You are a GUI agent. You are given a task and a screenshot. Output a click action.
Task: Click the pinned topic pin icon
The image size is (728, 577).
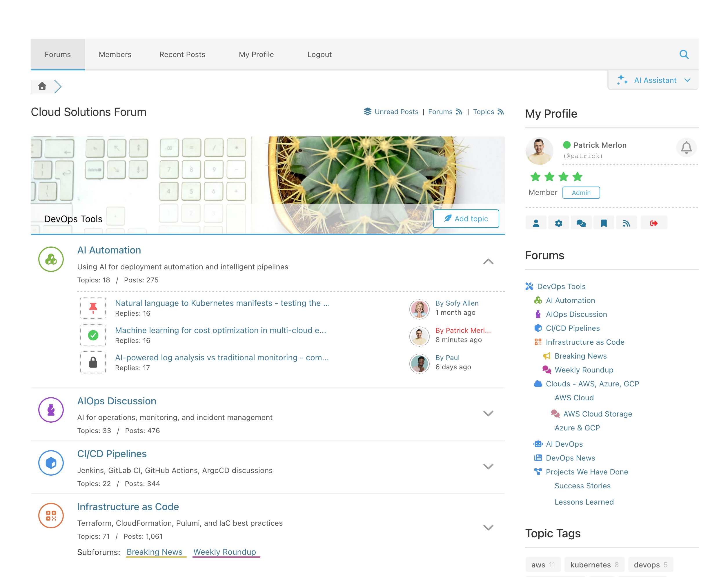93,308
